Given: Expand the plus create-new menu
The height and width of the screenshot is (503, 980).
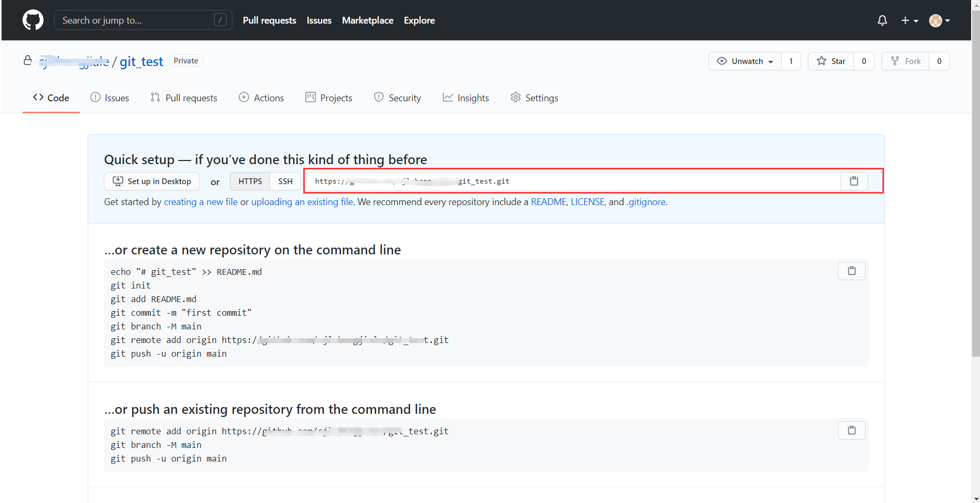Looking at the screenshot, I should pos(910,20).
